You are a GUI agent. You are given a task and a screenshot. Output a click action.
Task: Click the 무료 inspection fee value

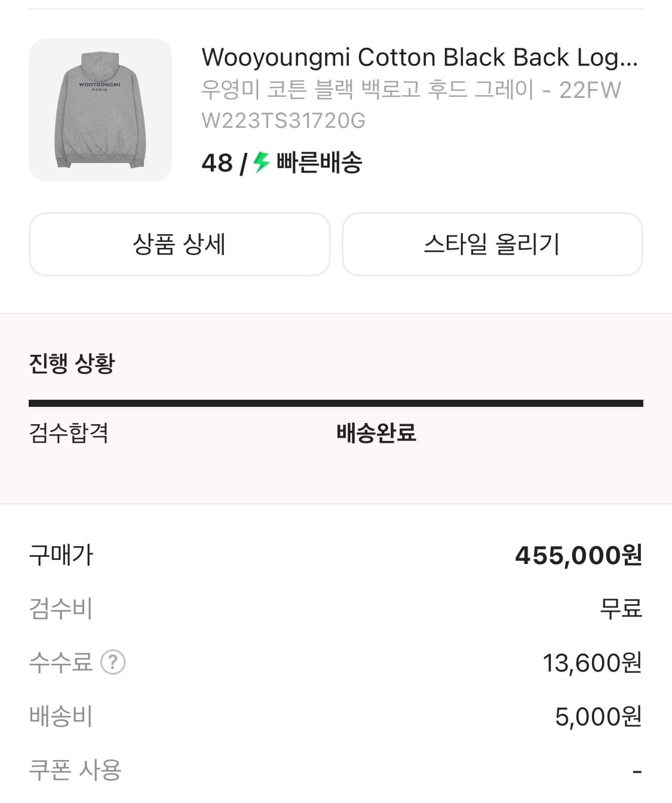621,609
